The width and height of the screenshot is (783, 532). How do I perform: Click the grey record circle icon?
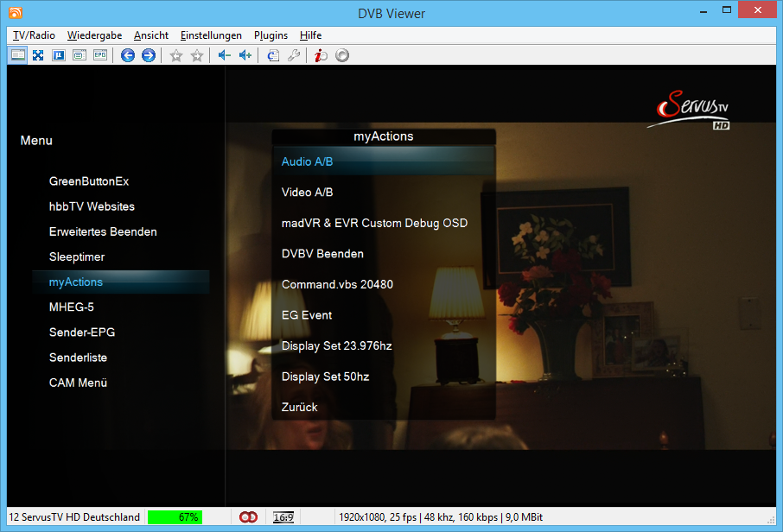342,55
